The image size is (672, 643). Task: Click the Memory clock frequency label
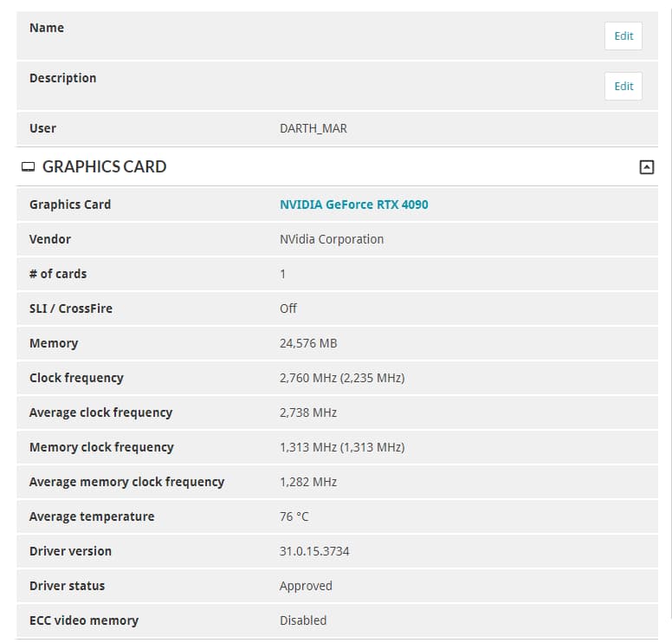[x=101, y=447]
